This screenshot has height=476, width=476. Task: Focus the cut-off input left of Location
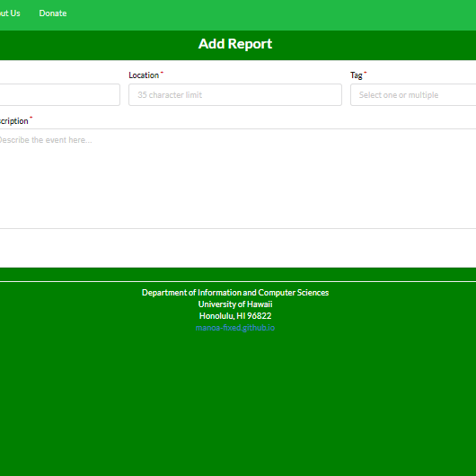coord(60,94)
